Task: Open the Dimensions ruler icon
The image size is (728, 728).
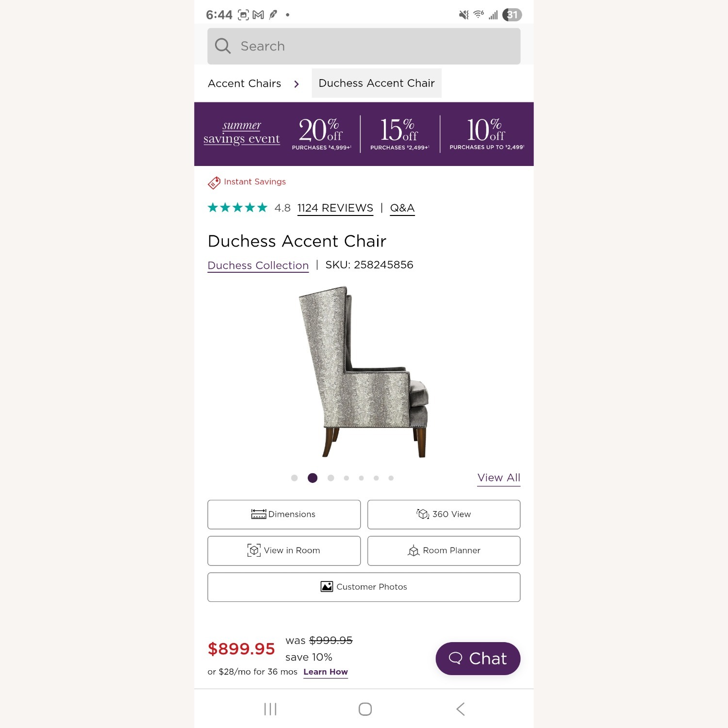Action: (259, 514)
